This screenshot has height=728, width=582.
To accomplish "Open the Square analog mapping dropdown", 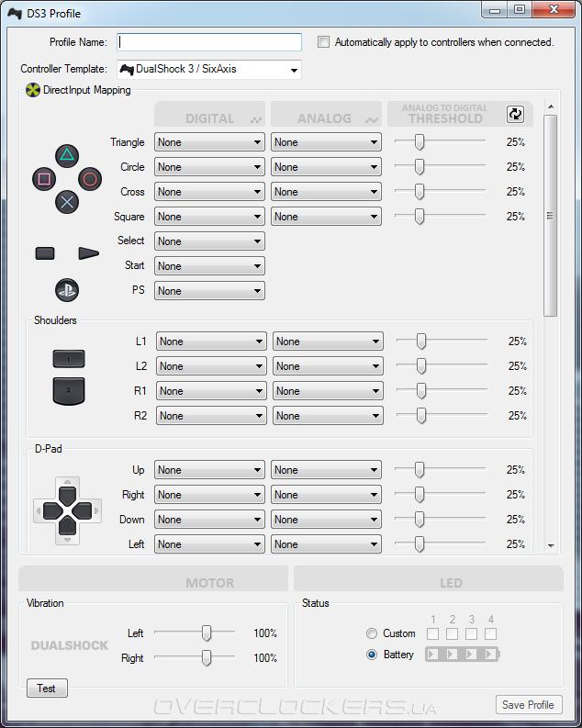I will point(326,217).
